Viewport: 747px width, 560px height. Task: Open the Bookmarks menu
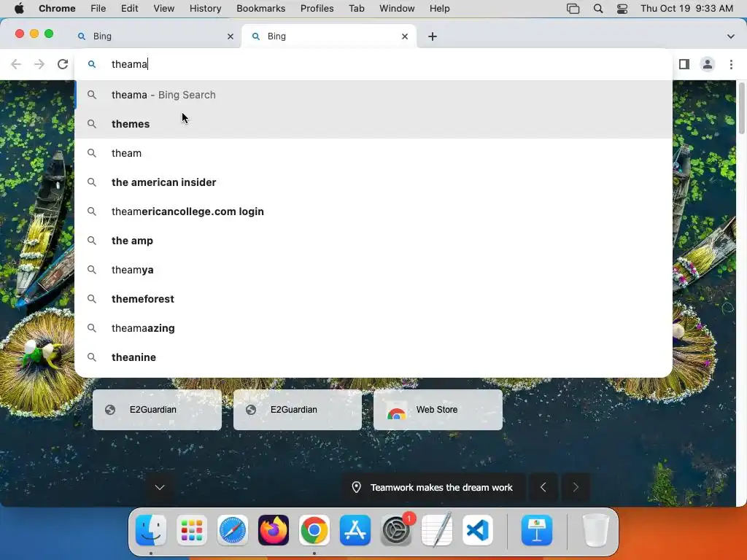tap(260, 9)
